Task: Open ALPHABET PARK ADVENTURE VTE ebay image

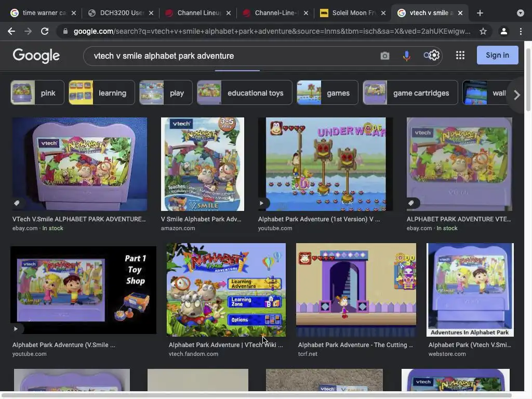Action: 459,164
